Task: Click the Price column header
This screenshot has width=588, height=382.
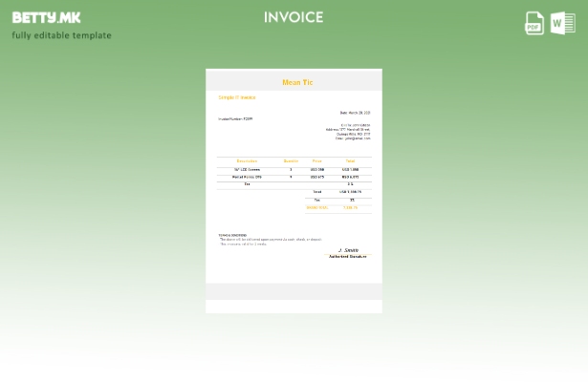Action: (316, 161)
